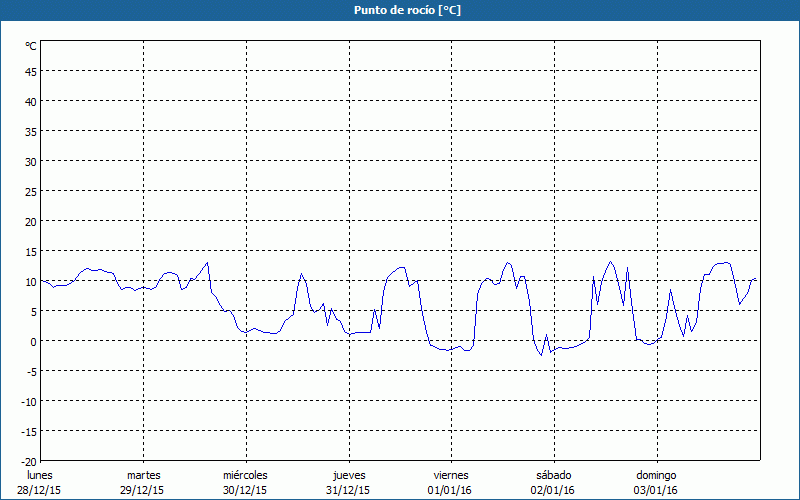The image size is (800, 500).
Task: Click the chart title Punto de rocío
Action: 407,10
